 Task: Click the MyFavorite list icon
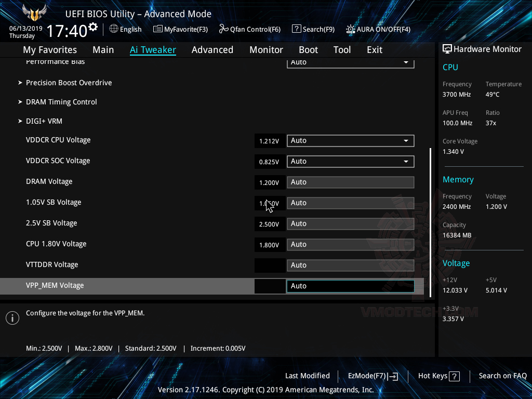pos(157,29)
